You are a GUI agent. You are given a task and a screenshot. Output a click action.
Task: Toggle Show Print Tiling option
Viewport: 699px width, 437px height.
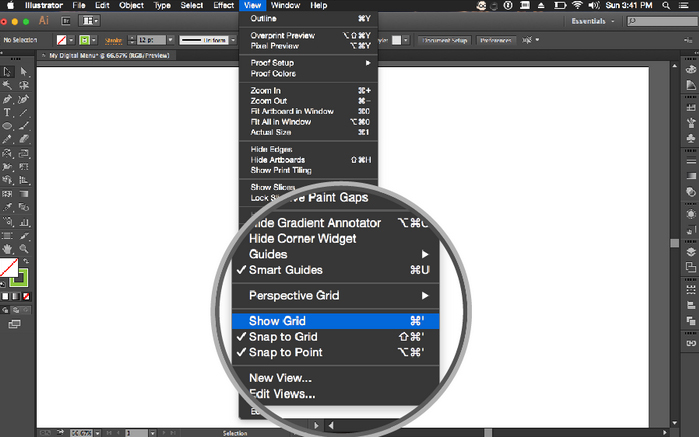coord(308,170)
